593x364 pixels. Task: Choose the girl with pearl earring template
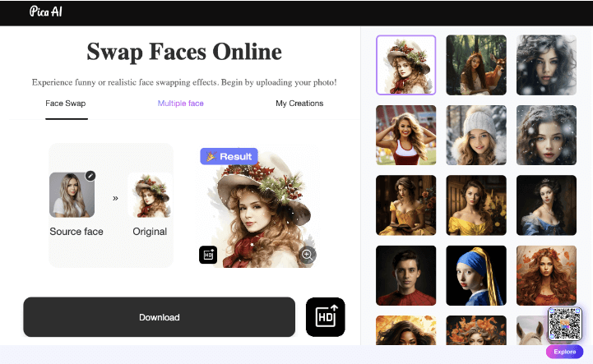pyautogui.click(x=476, y=275)
